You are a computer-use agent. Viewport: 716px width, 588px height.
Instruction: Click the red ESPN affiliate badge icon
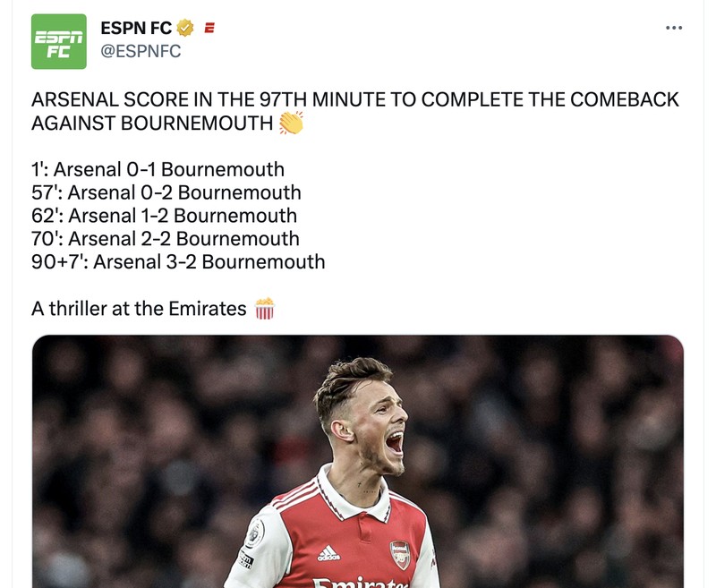point(207,27)
